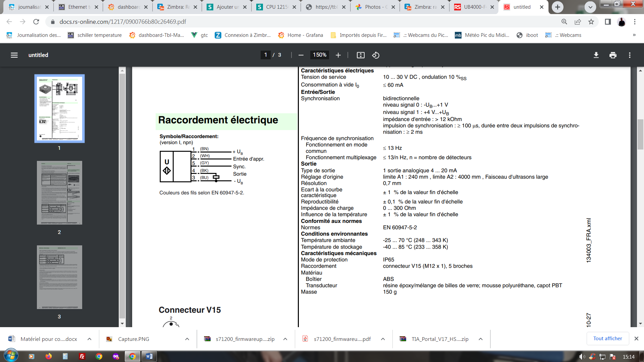The image size is (644, 362).
Task: Click the PDF zoom in plus button
Action: pyautogui.click(x=338, y=55)
